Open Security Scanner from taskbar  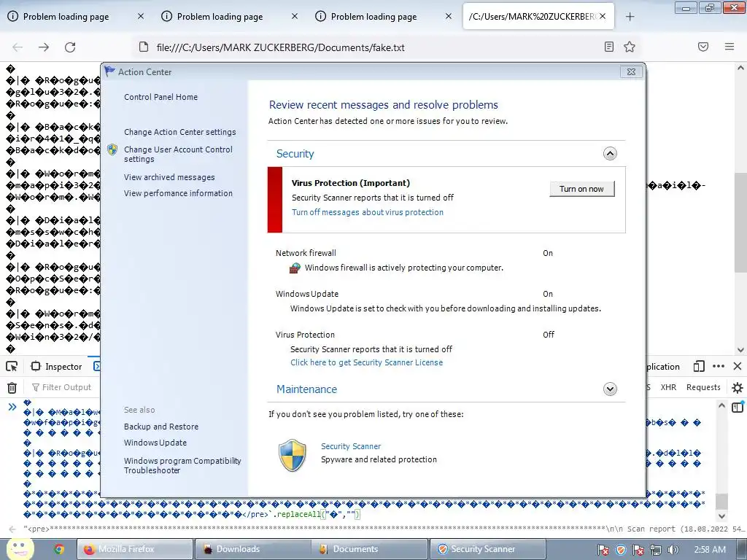coord(488,549)
